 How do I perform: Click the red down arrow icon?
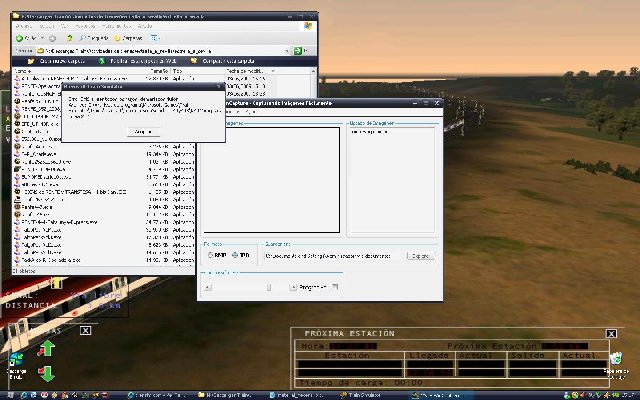tap(46, 372)
